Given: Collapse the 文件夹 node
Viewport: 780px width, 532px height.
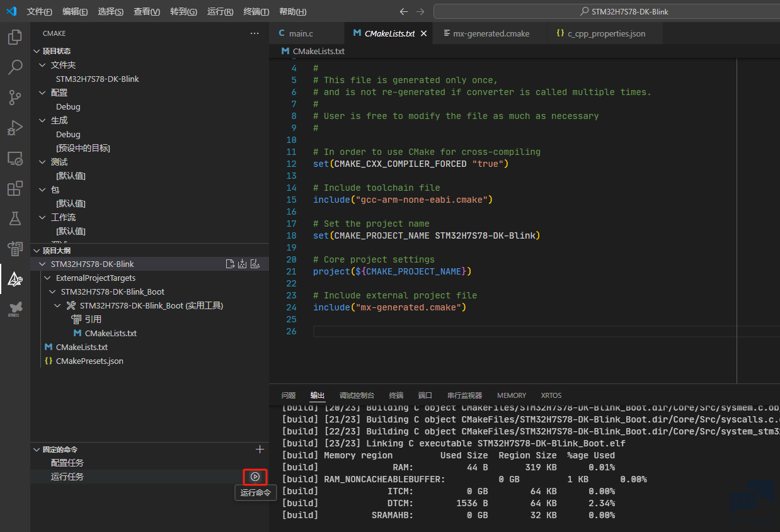Looking at the screenshot, I should (x=42, y=65).
